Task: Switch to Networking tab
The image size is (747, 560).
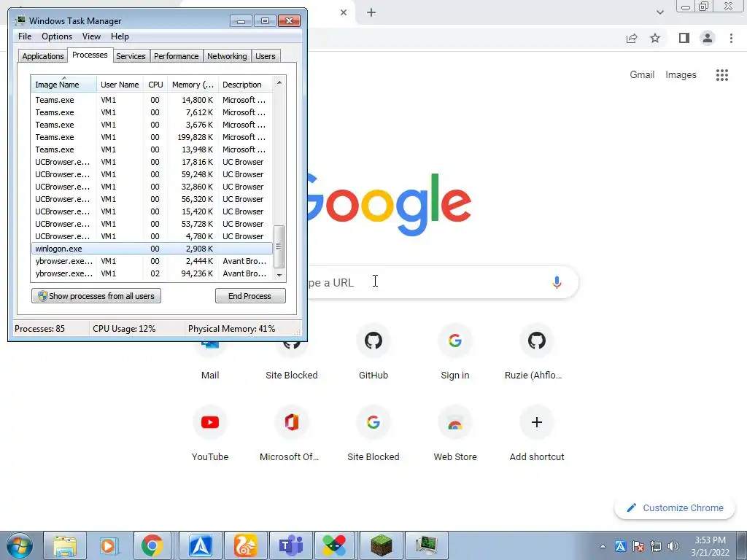Action: (x=227, y=56)
